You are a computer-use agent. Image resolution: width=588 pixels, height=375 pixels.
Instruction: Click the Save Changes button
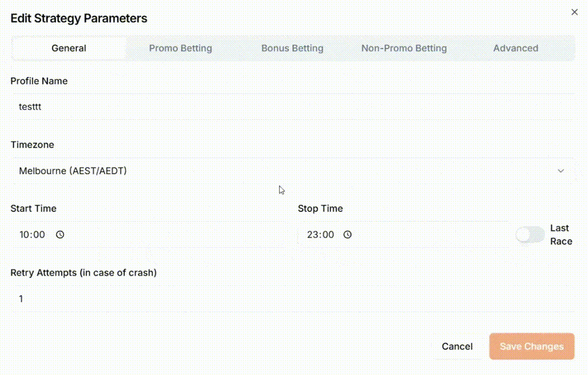click(x=531, y=346)
